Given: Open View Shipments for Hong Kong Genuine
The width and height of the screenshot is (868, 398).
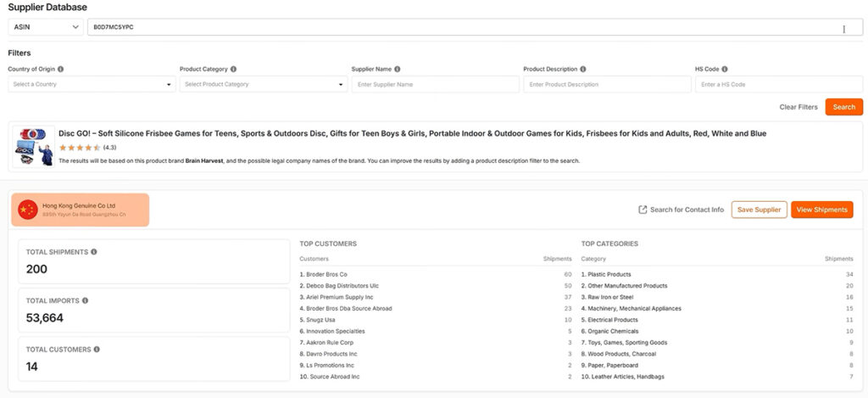Looking at the screenshot, I should 821,210.
